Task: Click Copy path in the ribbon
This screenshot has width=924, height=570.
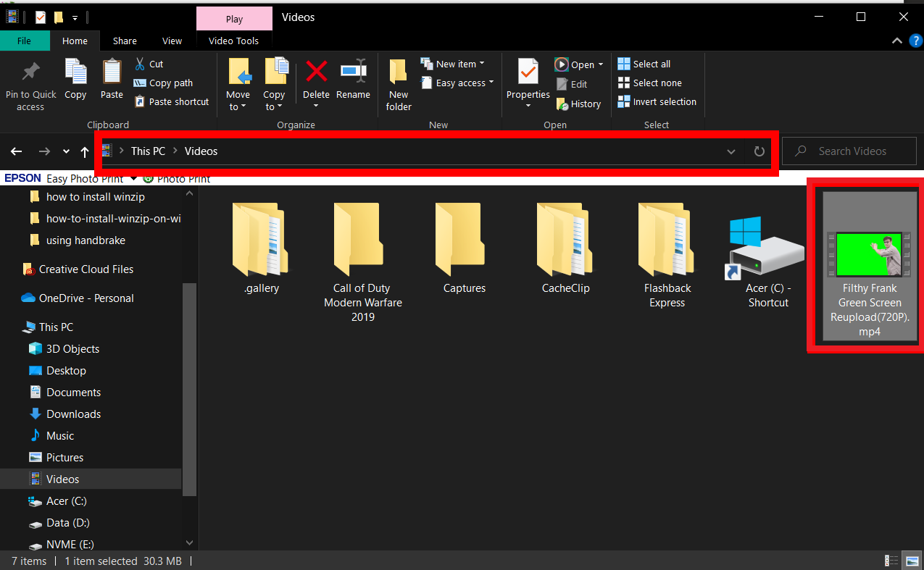Action: point(162,83)
